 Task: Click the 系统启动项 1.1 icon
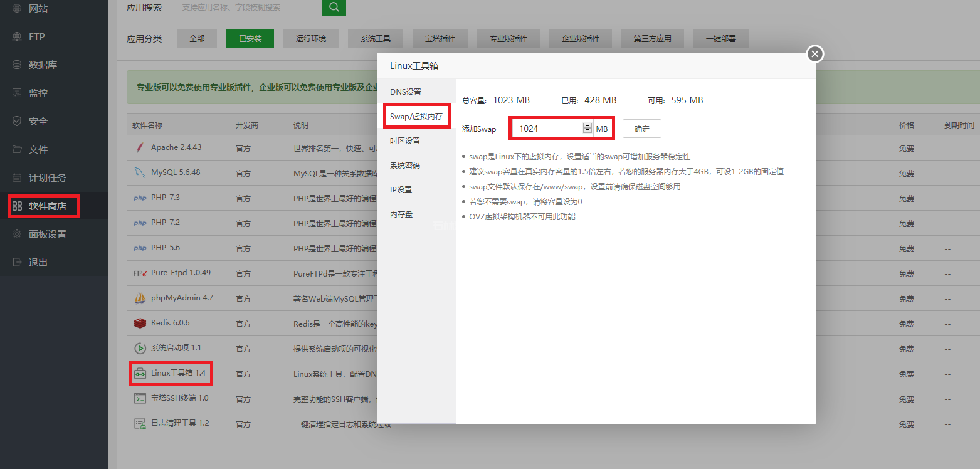pos(139,349)
